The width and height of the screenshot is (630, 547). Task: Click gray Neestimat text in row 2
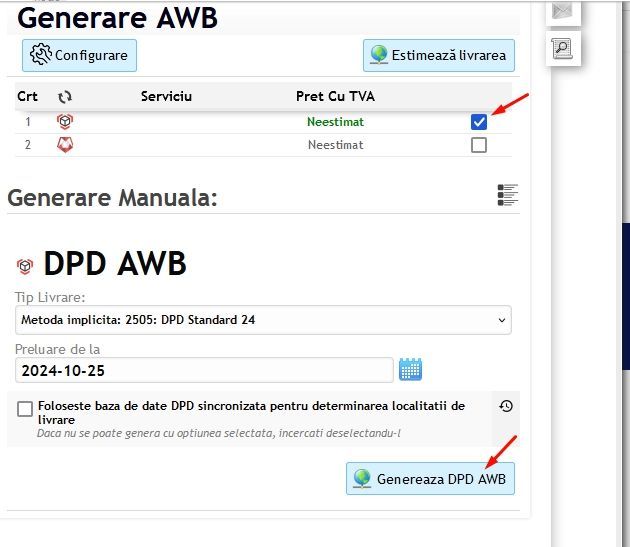point(335,145)
